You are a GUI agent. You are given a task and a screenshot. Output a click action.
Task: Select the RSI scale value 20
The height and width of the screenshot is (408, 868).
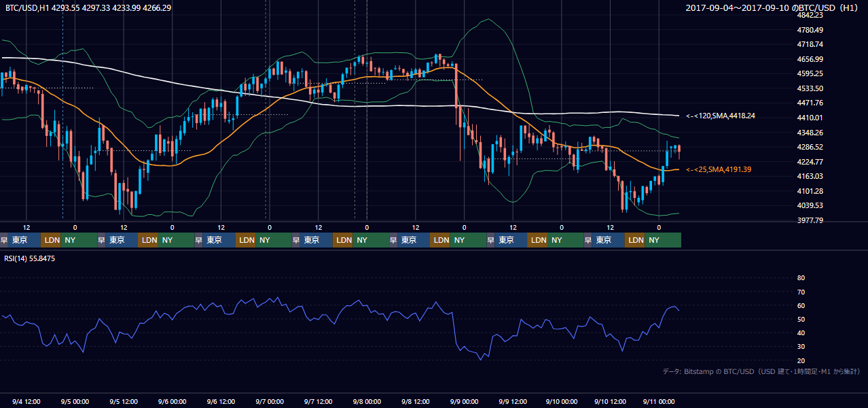(801, 360)
